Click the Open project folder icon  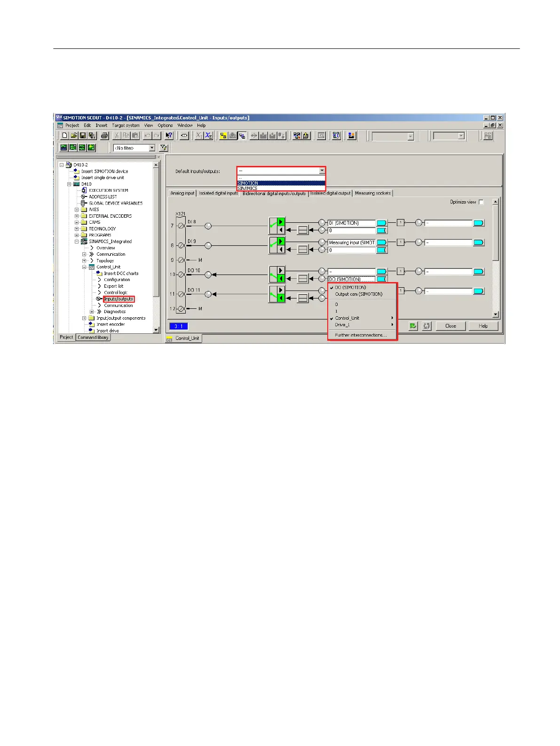coord(73,136)
